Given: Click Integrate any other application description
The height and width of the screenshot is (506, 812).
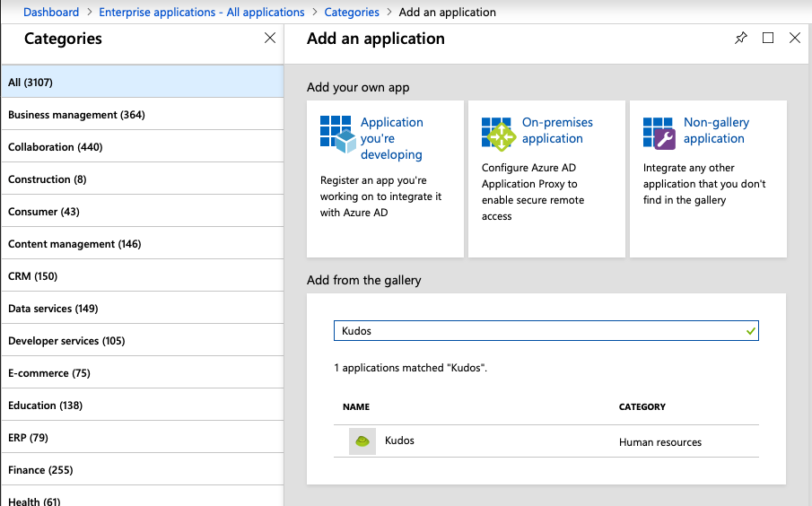Looking at the screenshot, I should [x=704, y=184].
